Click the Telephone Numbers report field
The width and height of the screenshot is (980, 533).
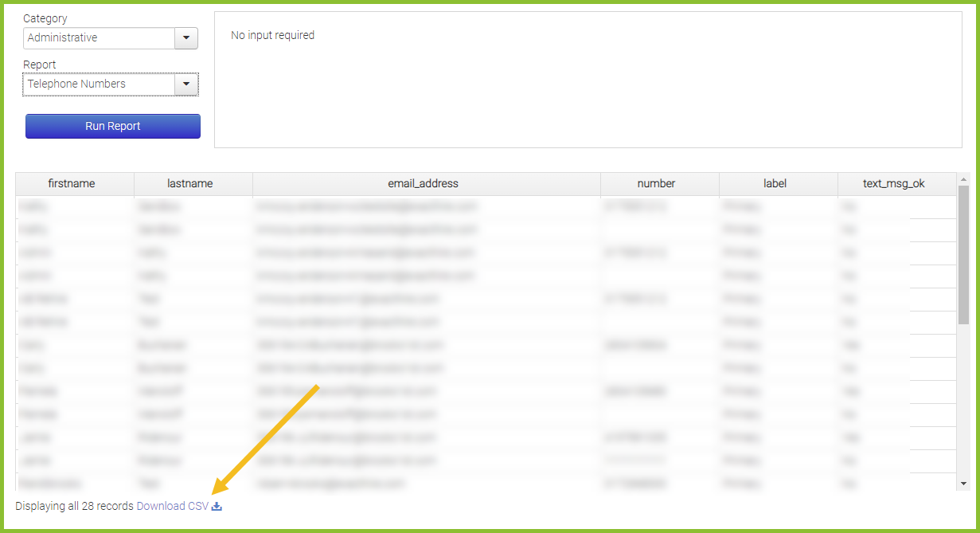(100, 84)
